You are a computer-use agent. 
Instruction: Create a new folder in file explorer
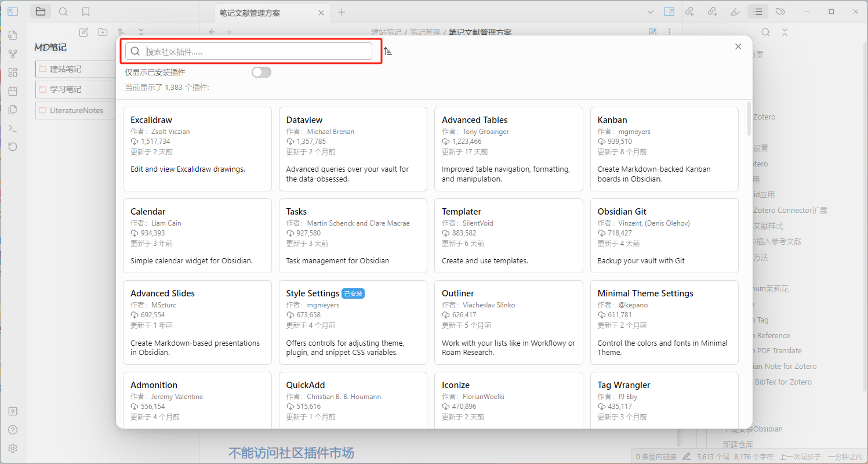[x=103, y=32]
